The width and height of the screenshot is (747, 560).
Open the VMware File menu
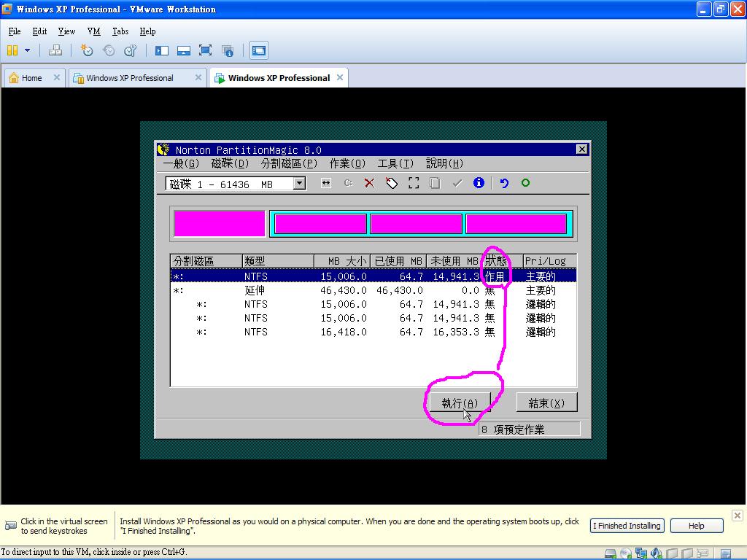point(15,31)
